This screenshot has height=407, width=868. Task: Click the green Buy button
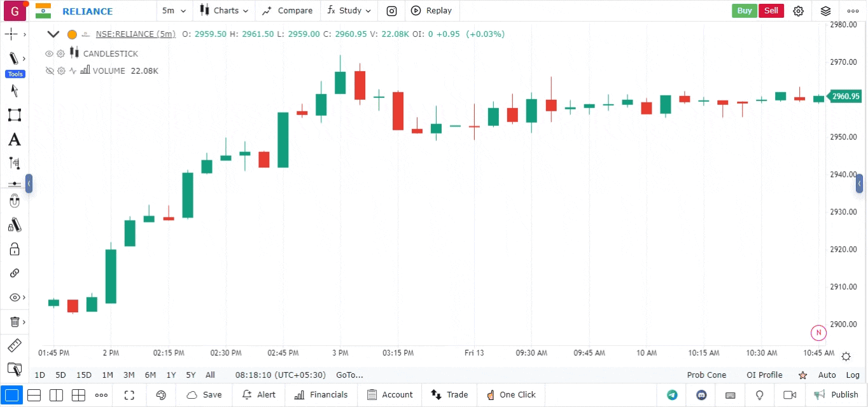point(744,11)
